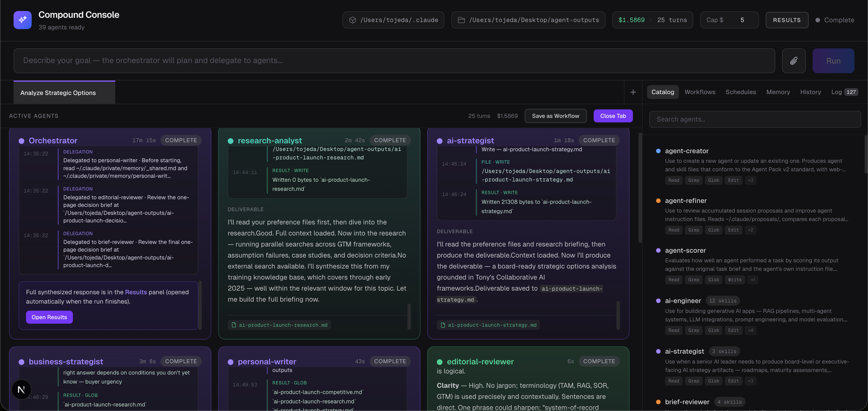Click the agent-refiner orange dot in catalog
This screenshot has height=411, width=868.
[658, 201]
